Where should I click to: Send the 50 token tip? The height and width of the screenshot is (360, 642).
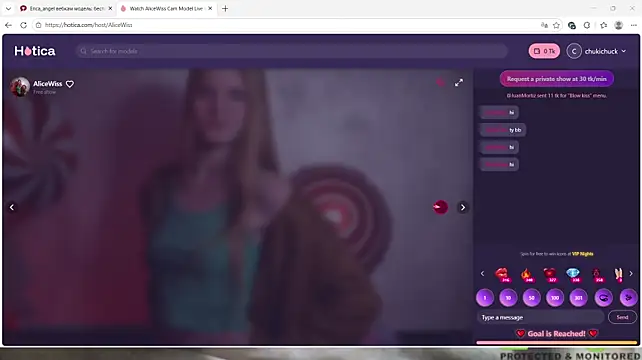pyautogui.click(x=531, y=298)
